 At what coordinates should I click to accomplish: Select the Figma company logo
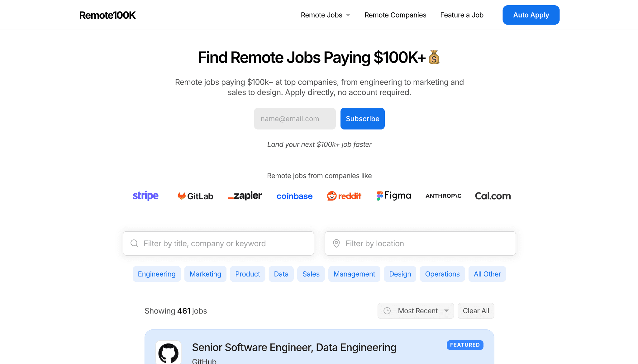(x=393, y=196)
